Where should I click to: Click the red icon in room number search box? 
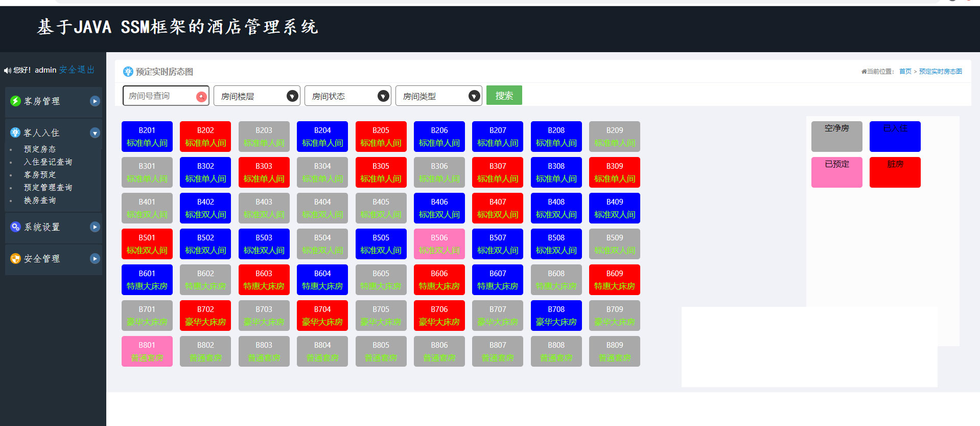(x=201, y=96)
